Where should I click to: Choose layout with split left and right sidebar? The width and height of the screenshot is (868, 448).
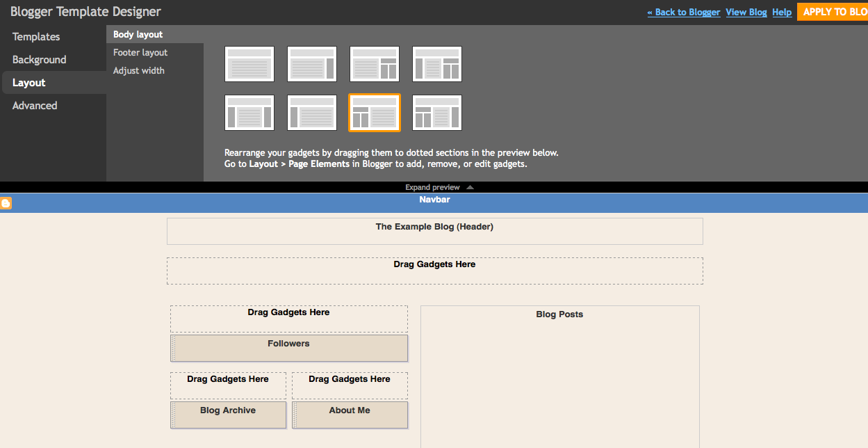(x=437, y=113)
